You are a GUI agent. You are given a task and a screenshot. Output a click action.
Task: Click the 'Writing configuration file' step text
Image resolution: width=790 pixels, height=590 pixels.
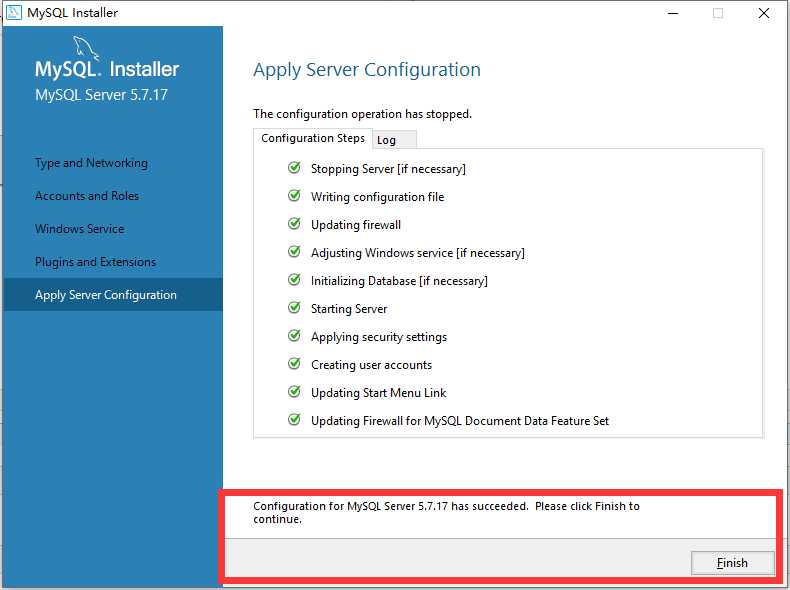click(x=377, y=197)
